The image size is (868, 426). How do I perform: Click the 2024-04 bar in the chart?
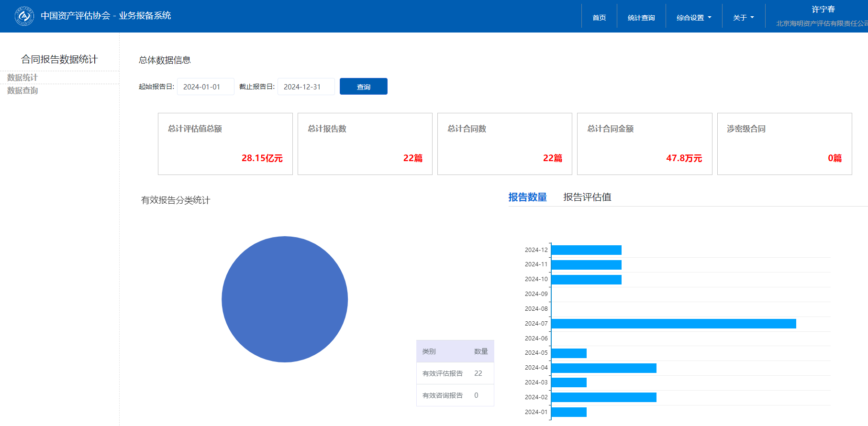603,368
